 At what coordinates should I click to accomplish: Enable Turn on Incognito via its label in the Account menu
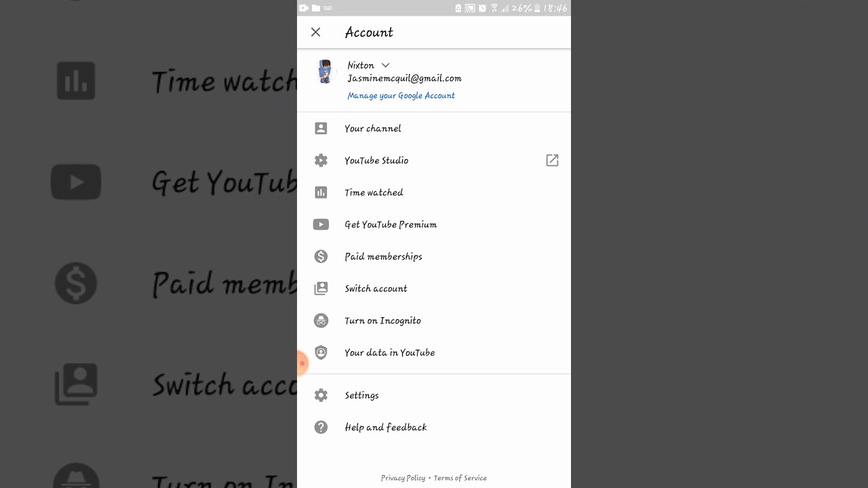(382, 321)
